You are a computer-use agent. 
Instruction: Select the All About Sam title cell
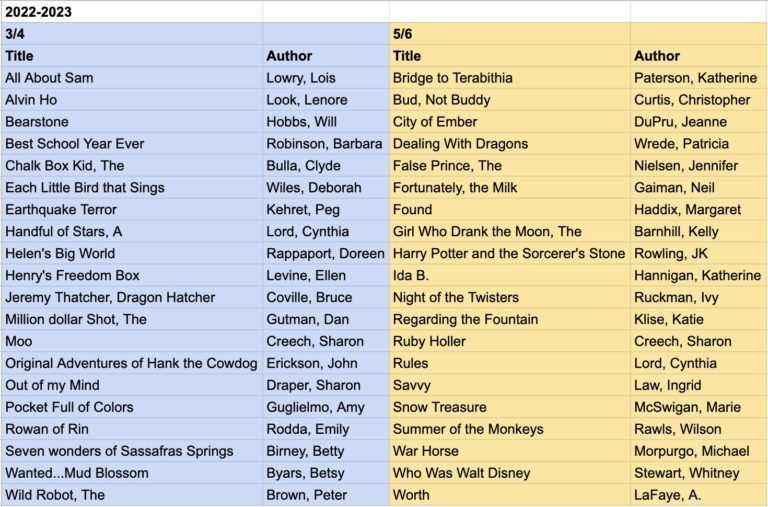pyautogui.click(x=132, y=78)
